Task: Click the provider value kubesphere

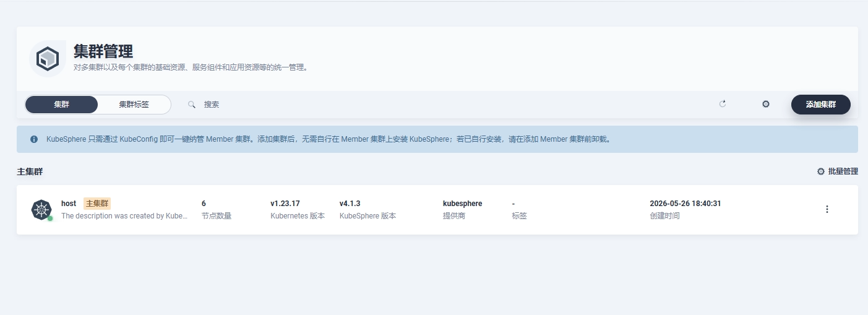Action: click(463, 204)
